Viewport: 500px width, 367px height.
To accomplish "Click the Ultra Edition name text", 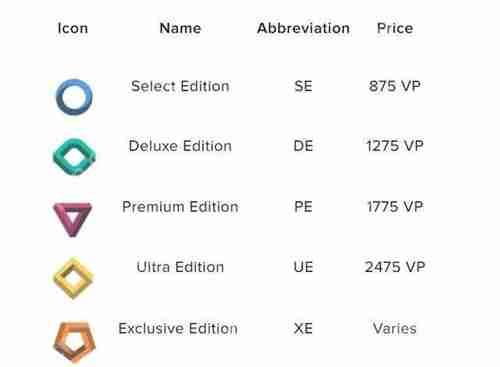I will point(180,267).
